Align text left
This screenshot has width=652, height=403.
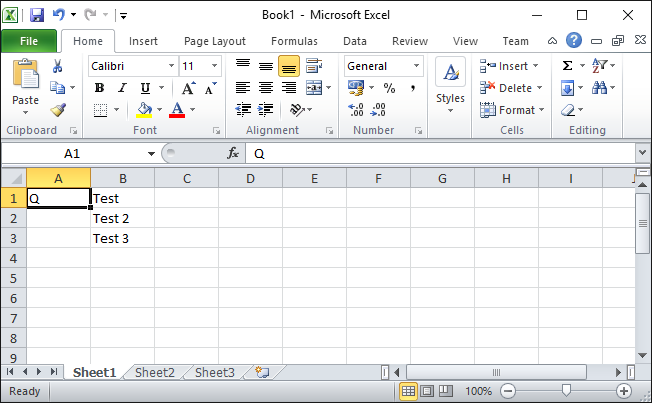click(x=243, y=88)
